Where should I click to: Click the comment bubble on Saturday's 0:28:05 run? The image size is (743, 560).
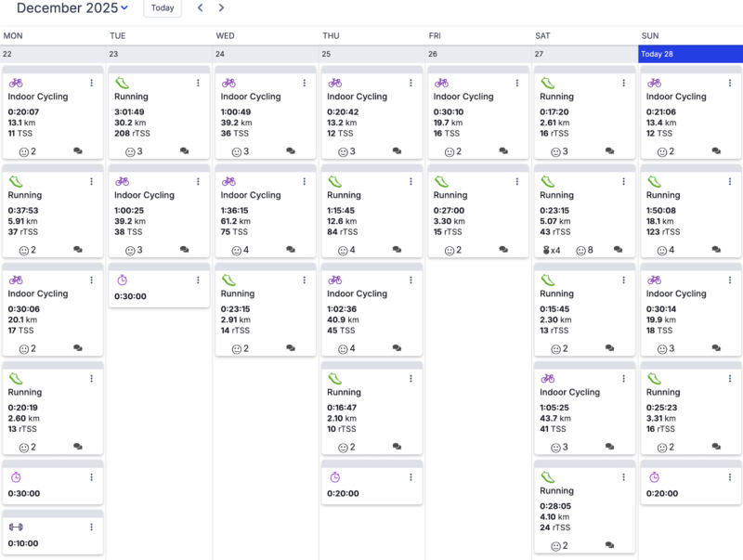610,545
